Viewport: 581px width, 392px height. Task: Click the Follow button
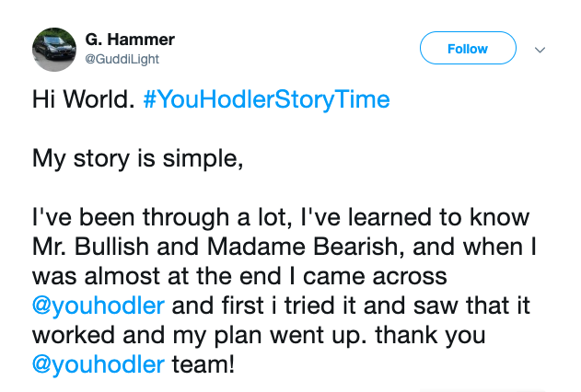point(468,48)
